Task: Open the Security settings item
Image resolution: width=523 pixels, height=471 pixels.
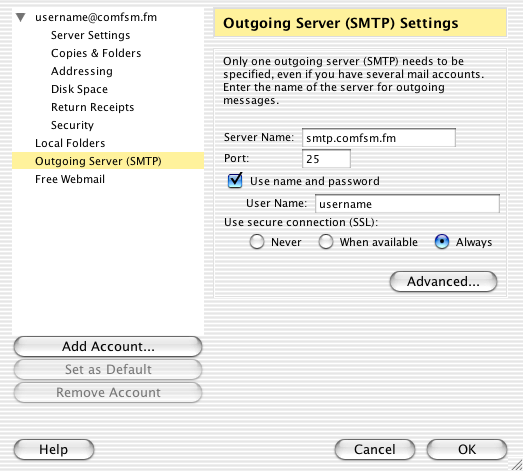Action: 72,125
